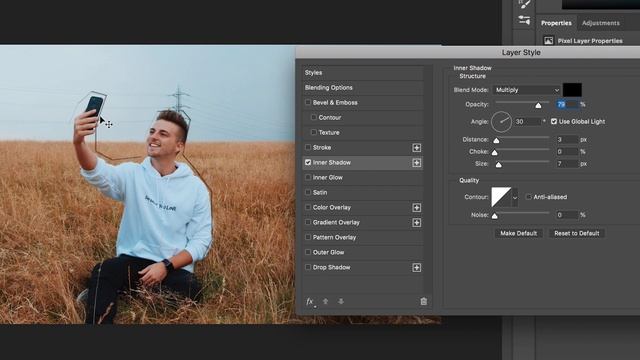Click the Choke percentage field
This screenshot has height=360, width=640.
(x=567, y=152)
